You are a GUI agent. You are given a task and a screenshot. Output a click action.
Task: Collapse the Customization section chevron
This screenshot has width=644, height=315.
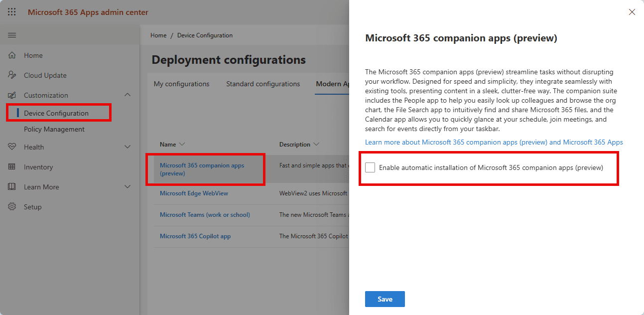pos(128,95)
